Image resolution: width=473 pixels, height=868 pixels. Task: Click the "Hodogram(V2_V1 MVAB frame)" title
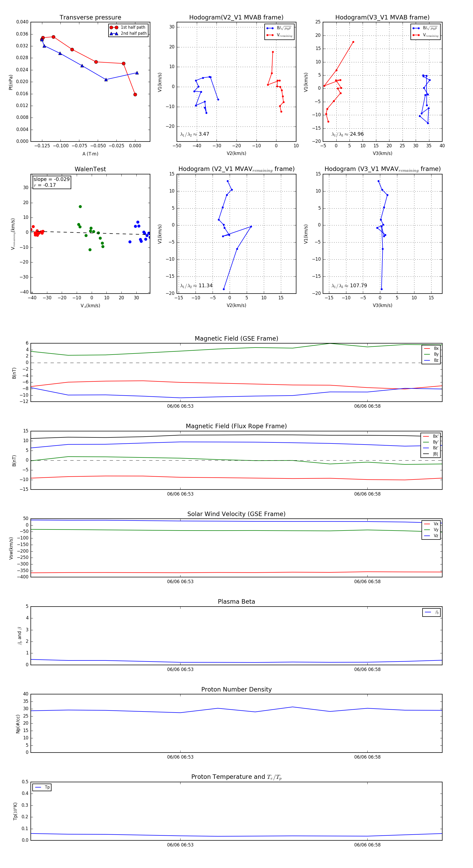(236, 18)
